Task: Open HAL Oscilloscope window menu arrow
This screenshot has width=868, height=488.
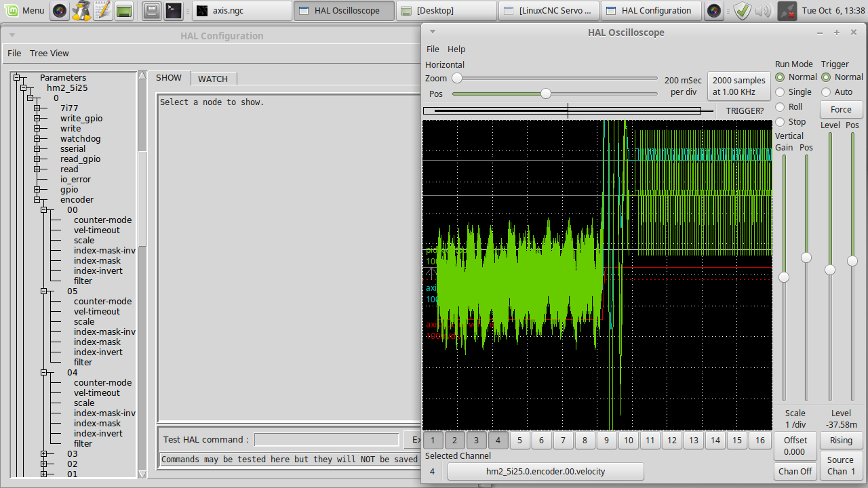Action: click(x=433, y=32)
